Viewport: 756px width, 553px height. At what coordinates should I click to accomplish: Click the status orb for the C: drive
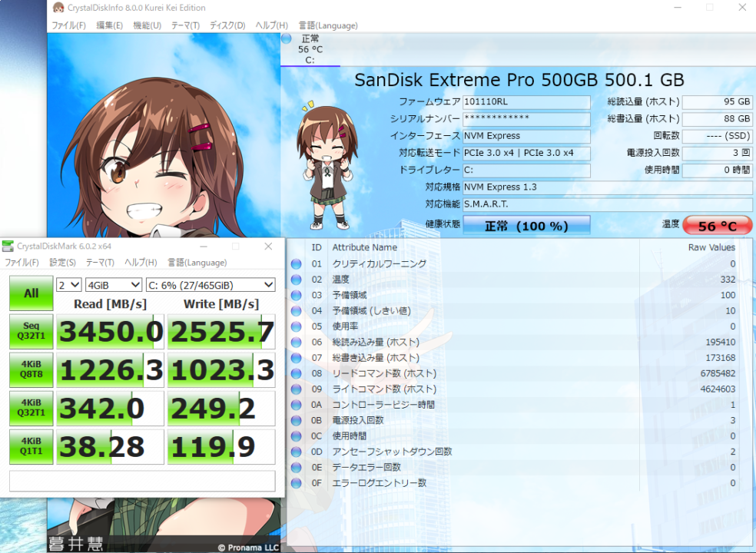[287, 38]
